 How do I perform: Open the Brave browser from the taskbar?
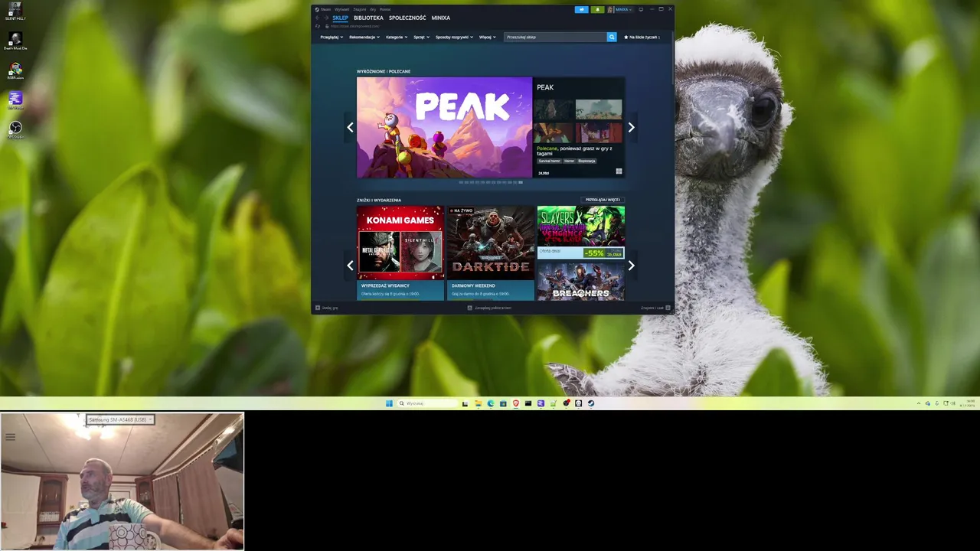[515, 403]
